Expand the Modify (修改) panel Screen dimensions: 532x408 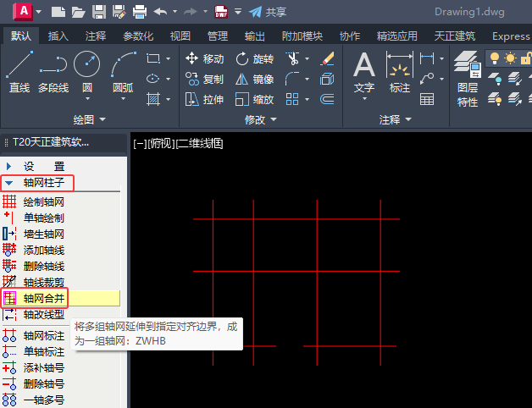pyautogui.click(x=261, y=119)
